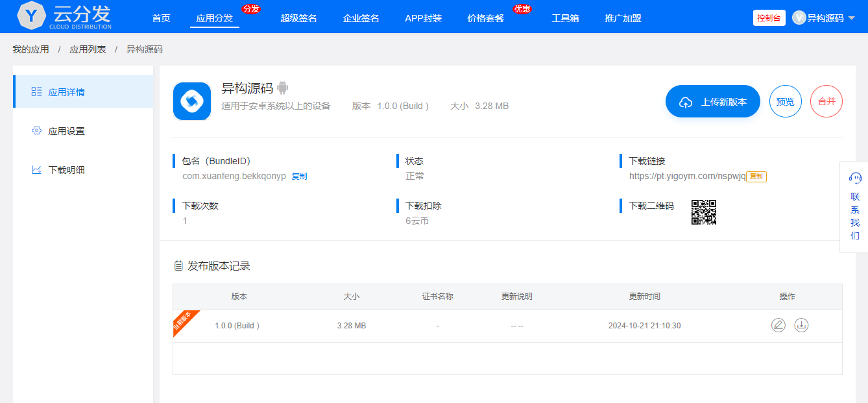868x403 pixels.
Task: Open the 工具箱 menu
Action: click(565, 18)
